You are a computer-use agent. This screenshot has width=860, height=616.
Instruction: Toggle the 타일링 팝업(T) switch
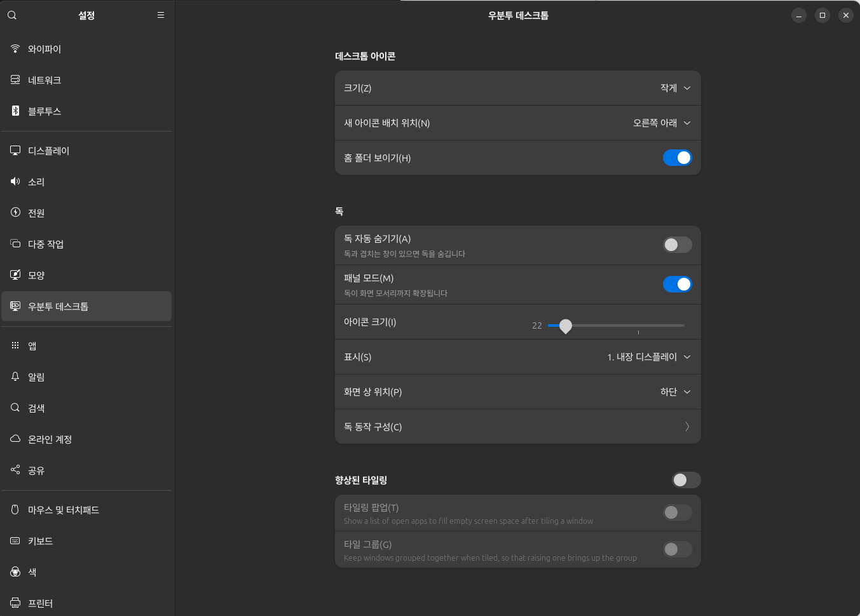coord(677,512)
